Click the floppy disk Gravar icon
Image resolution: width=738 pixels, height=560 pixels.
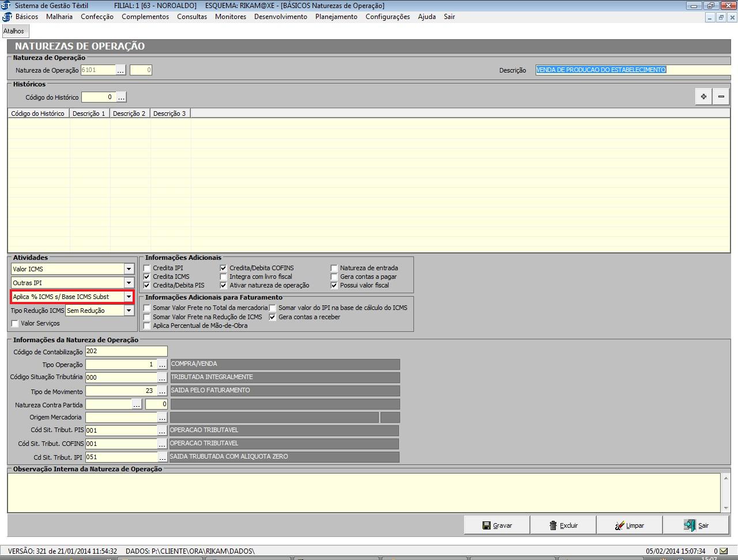[x=487, y=525]
